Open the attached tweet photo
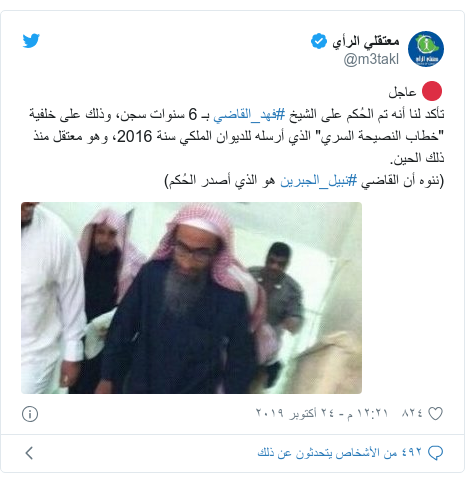This screenshot has width=465, height=482. [191, 298]
